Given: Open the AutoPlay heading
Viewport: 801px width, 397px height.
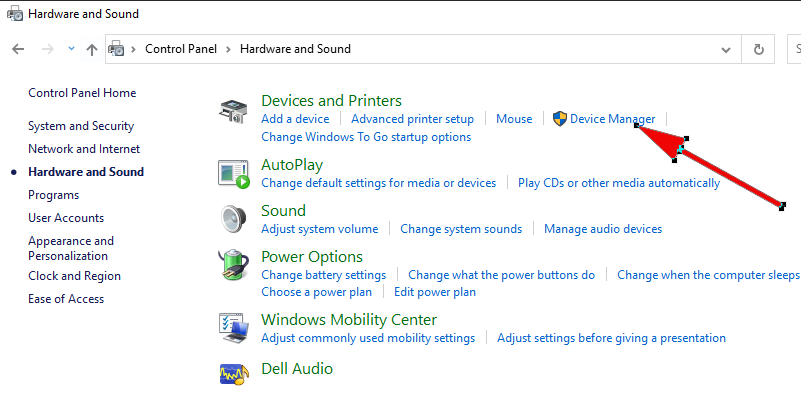Looking at the screenshot, I should click(x=292, y=165).
